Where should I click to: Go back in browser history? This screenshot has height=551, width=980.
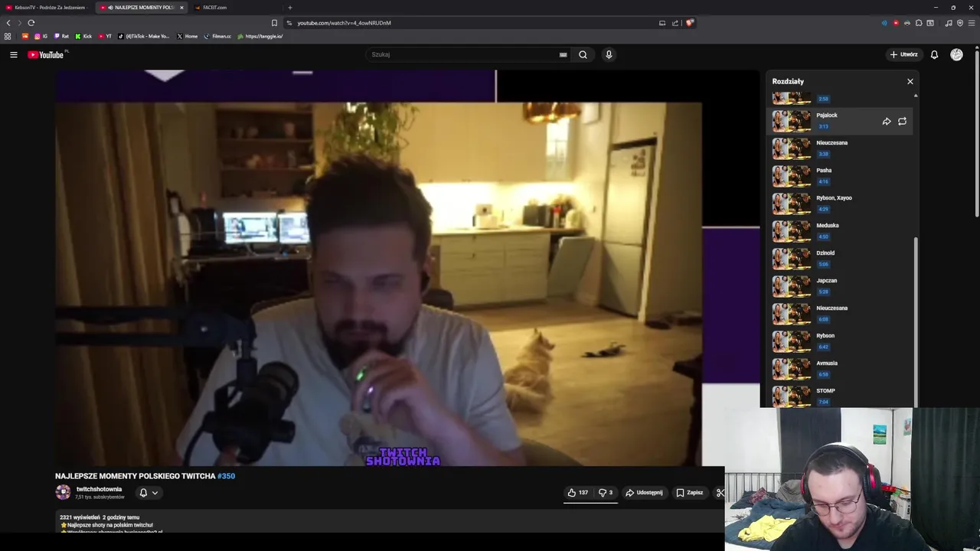pyautogui.click(x=8, y=23)
